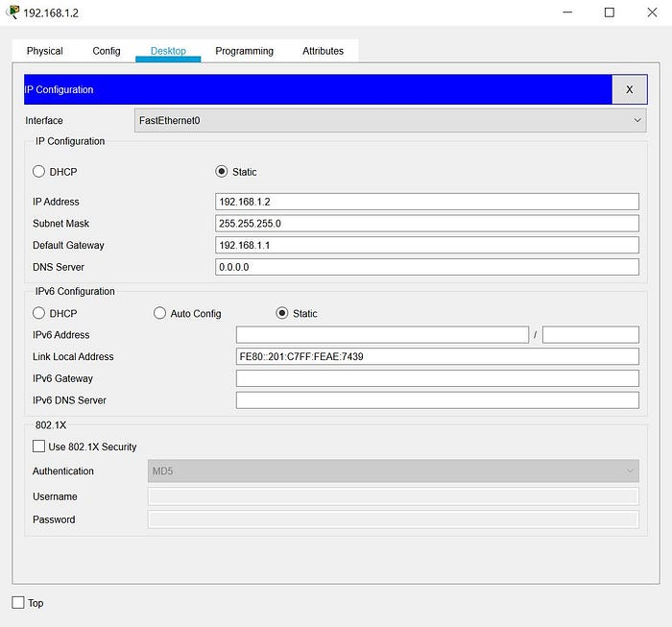
Task: Open the Authentication MD5 dropdown
Action: [394, 471]
